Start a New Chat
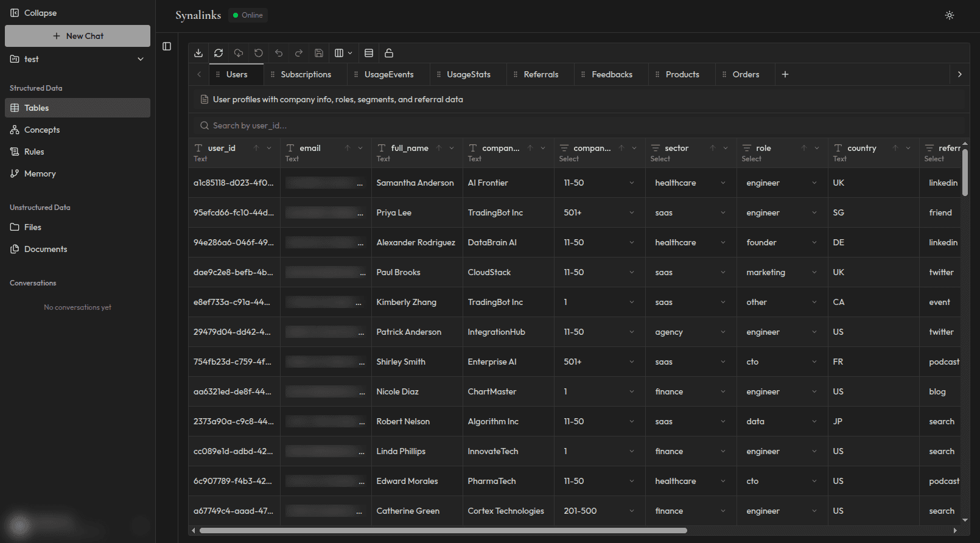The height and width of the screenshot is (543, 980). point(77,36)
